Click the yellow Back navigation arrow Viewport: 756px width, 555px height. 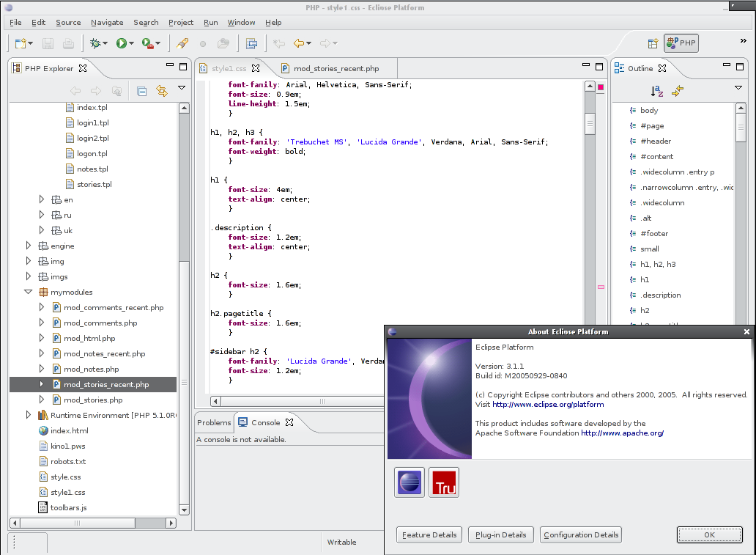coord(299,43)
